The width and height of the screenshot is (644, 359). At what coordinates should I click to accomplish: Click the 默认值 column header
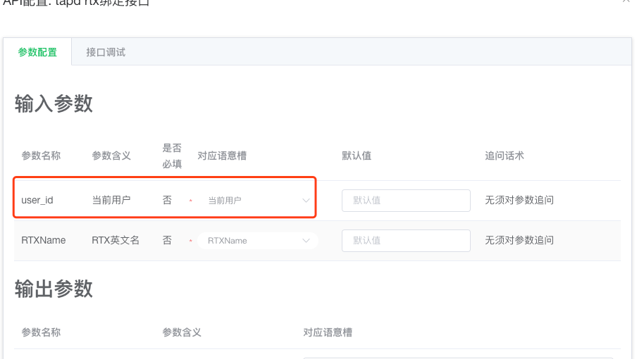tap(357, 156)
